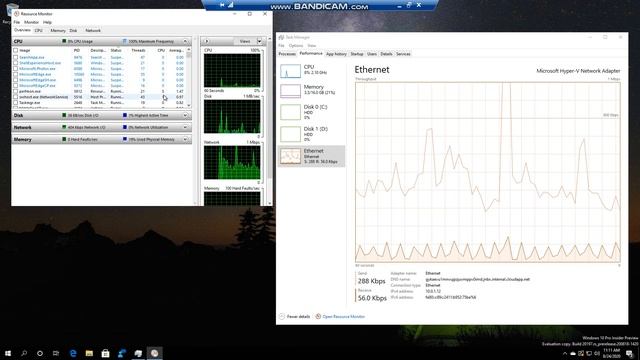Select the Taskmgr.exe process name
The height and width of the screenshot is (360, 640).
pyautogui.click(x=30, y=103)
